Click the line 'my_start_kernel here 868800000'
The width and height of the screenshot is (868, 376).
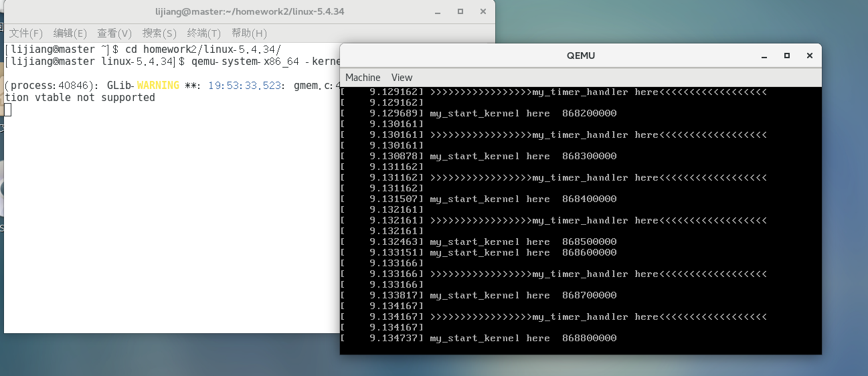(x=523, y=339)
